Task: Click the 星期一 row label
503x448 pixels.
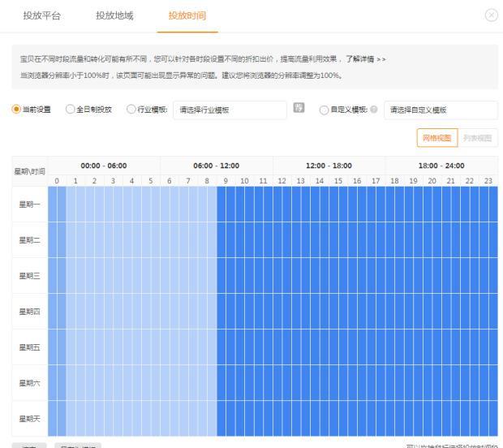Action: (30, 205)
